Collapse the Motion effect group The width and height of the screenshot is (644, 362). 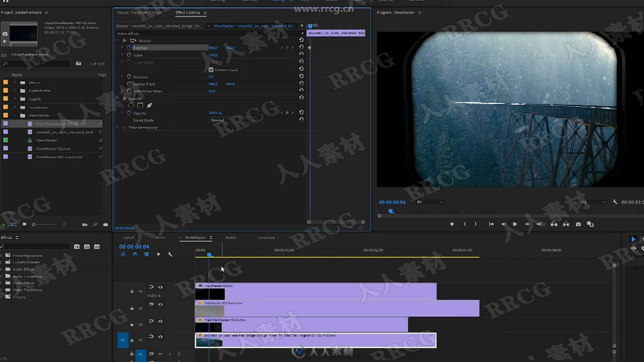tap(118, 40)
